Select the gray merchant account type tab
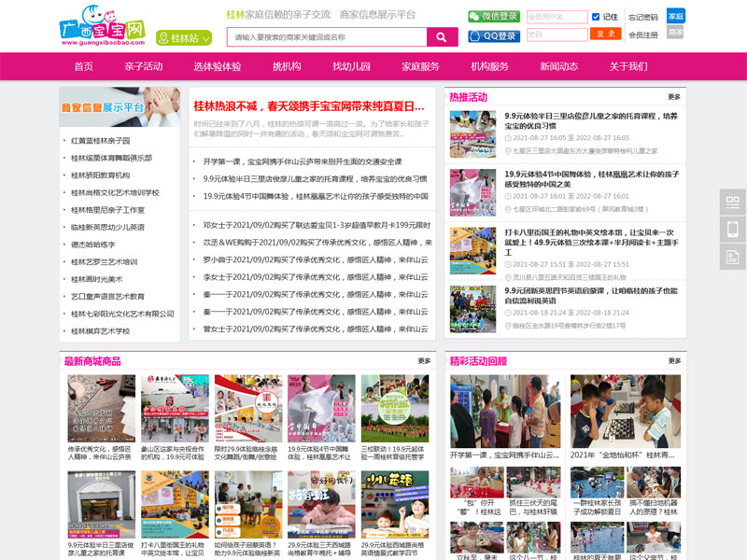Screen dimensions: 747x560 tap(674, 32)
